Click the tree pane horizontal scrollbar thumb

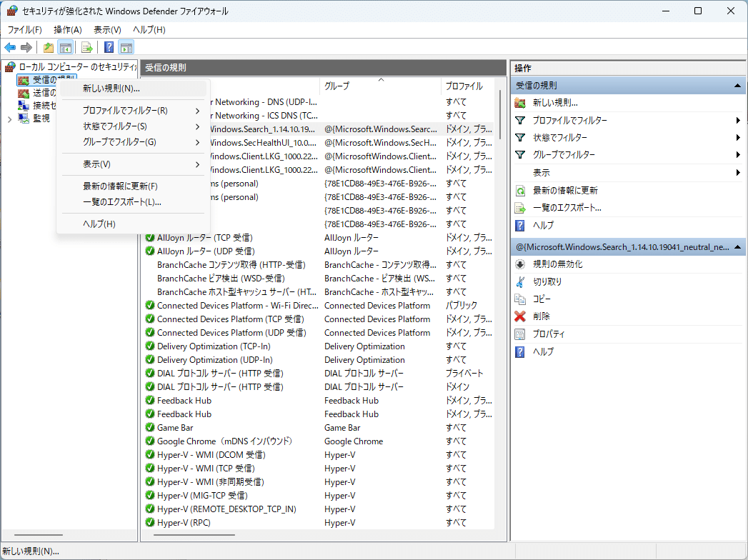point(39,535)
